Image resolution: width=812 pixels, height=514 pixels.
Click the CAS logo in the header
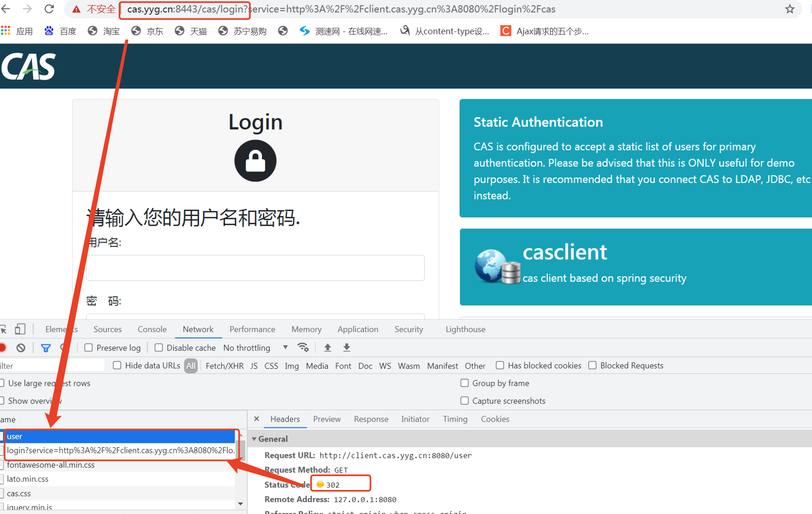point(28,66)
